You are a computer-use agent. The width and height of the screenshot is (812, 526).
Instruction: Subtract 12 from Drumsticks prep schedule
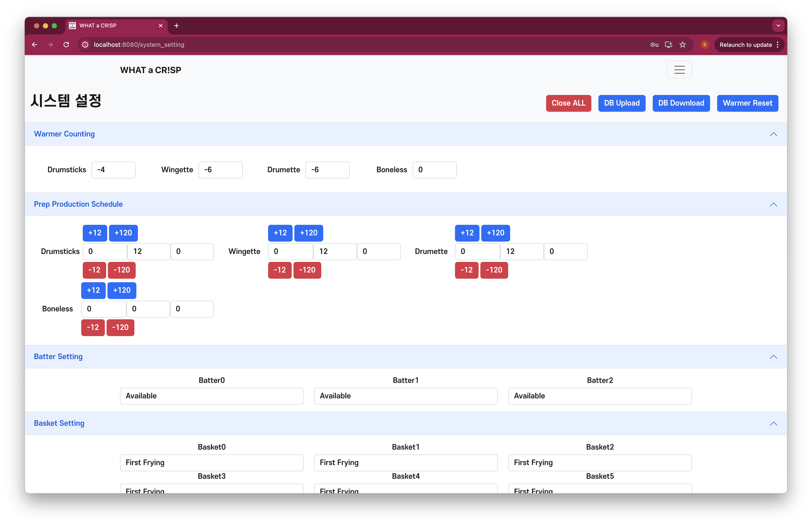(94, 270)
